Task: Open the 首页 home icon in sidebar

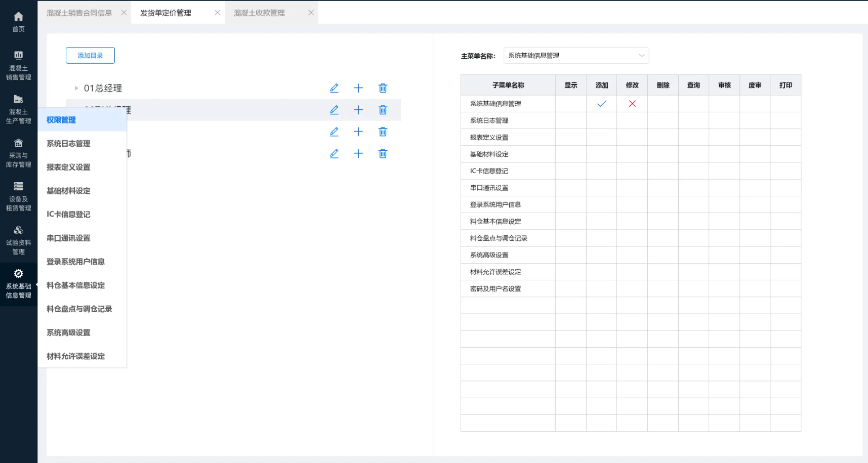Action: click(18, 22)
